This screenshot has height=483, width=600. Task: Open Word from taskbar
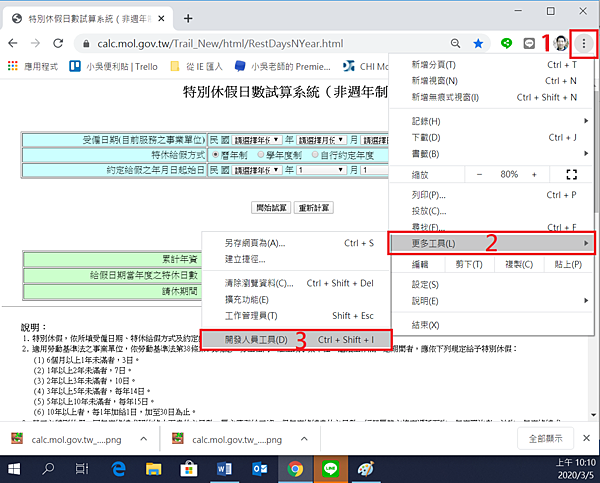[224, 469]
